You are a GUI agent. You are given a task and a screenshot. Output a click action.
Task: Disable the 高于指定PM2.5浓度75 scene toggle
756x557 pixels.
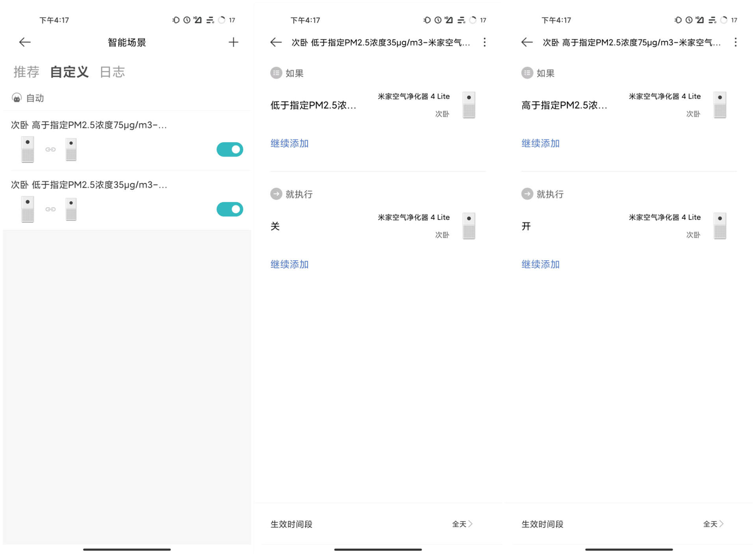click(230, 150)
